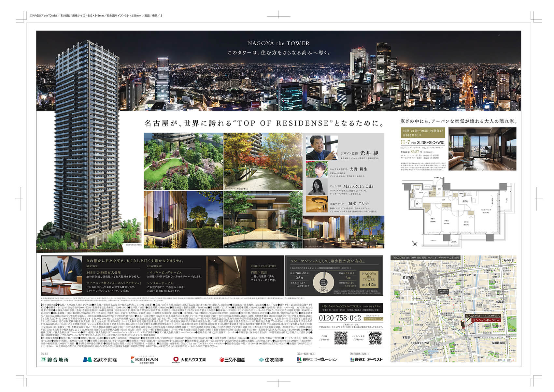Click the 3棟 statistic

pyautogui.click(x=348, y=278)
